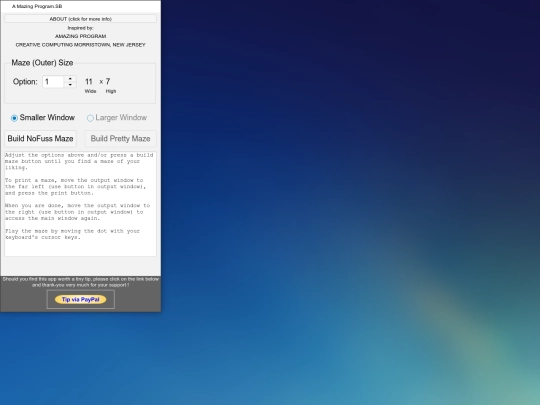
Task: Open the Tip via PayPal link
Action: pyautogui.click(x=80, y=299)
